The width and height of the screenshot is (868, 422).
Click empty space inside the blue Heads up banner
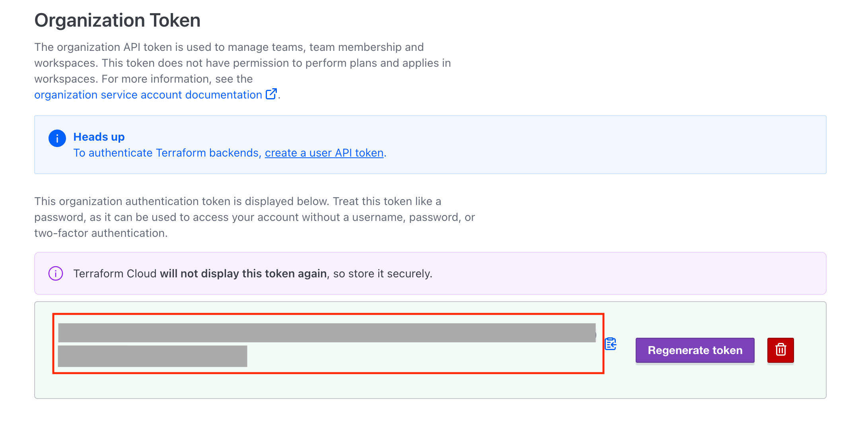(597, 145)
